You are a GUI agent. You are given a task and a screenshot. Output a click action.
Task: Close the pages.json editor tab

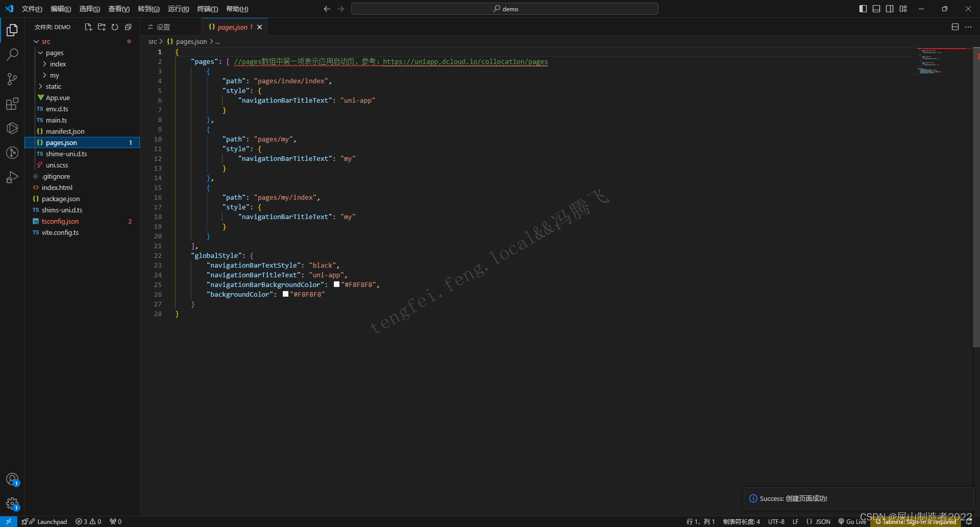[x=260, y=27]
